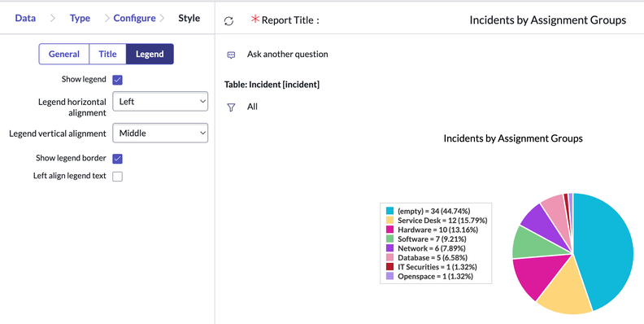
Task: Click the yellow Service Desk legend swatch
Action: pos(389,221)
